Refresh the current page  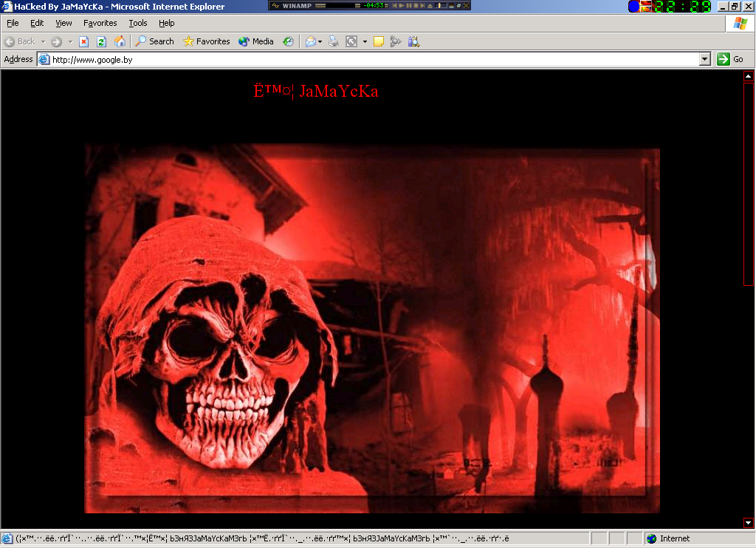click(x=102, y=41)
